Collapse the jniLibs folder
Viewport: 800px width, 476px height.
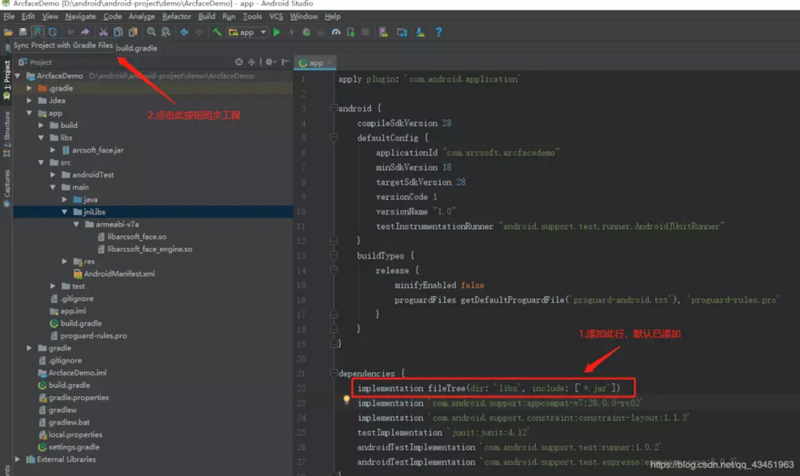[64, 212]
